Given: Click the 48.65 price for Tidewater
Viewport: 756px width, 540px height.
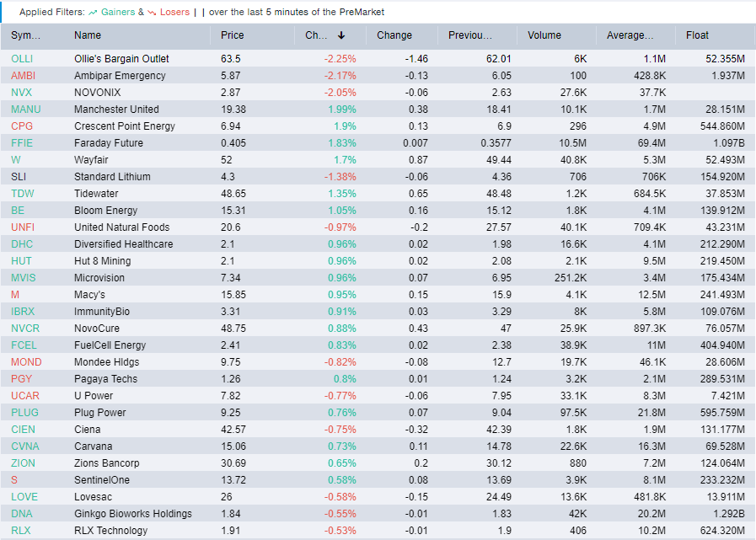Looking at the screenshot, I should coord(233,194).
